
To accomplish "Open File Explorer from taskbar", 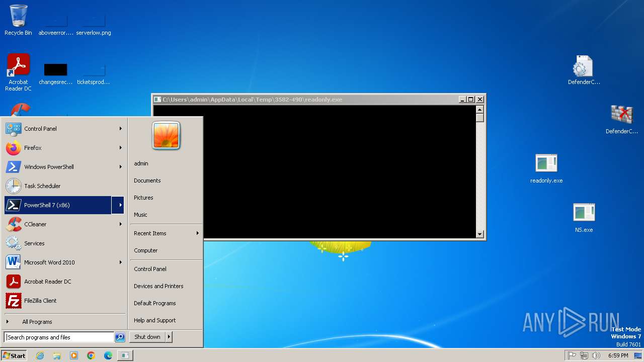I will 57,355.
